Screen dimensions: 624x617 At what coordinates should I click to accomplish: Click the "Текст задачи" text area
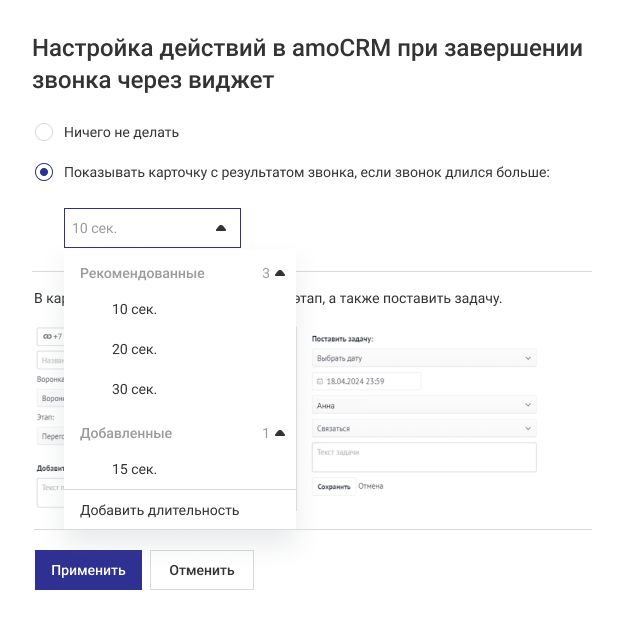[x=424, y=457]
